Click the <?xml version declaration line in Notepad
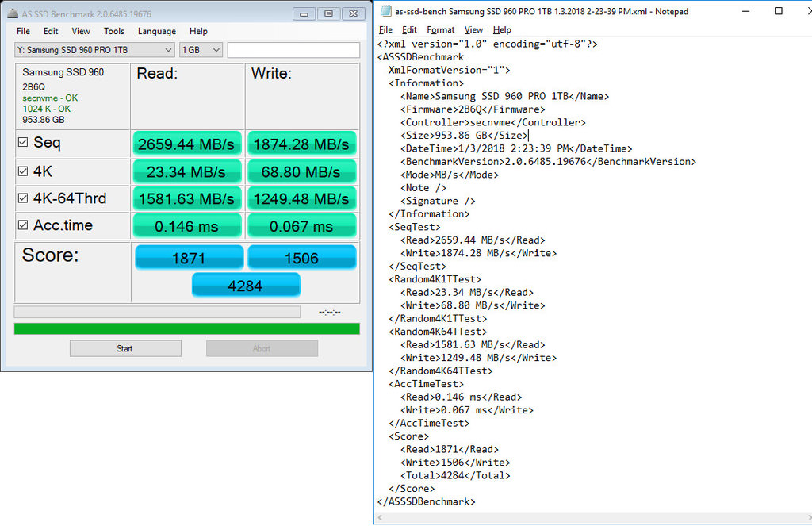 (x=488, y=44)
